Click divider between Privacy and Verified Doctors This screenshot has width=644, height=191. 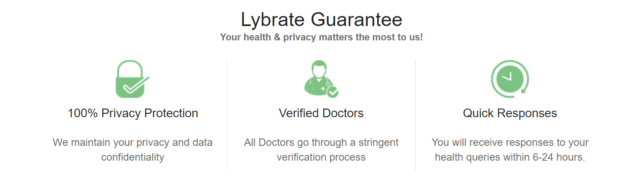tap(227, 115)
